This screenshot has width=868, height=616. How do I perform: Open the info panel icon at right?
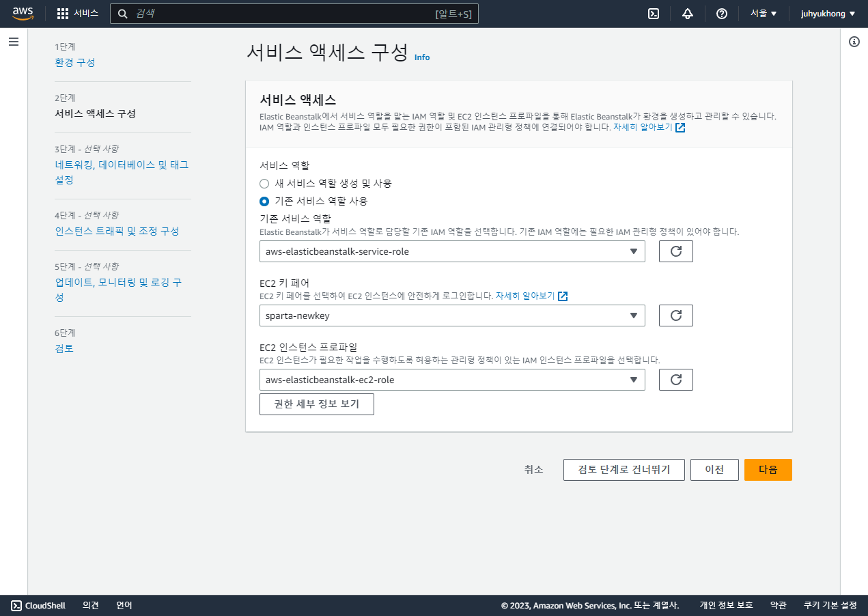854,42
